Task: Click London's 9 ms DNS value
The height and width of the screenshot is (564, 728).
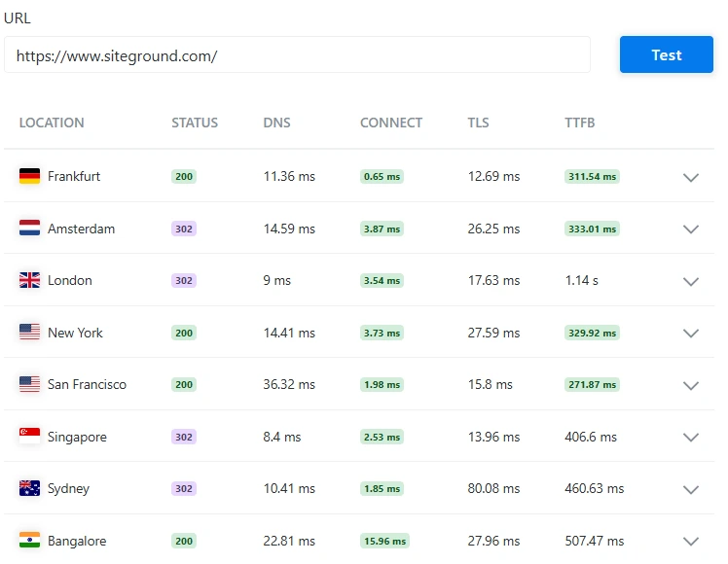Action: [276, 281]
